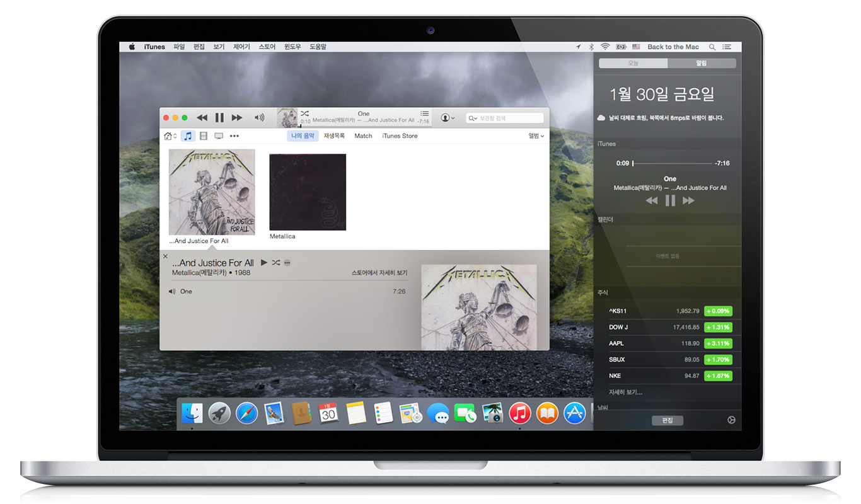The width and height of the screenshot is (861, 504).
Task: Pause music from the Notification Center widget
Action: tap(670, 200)
